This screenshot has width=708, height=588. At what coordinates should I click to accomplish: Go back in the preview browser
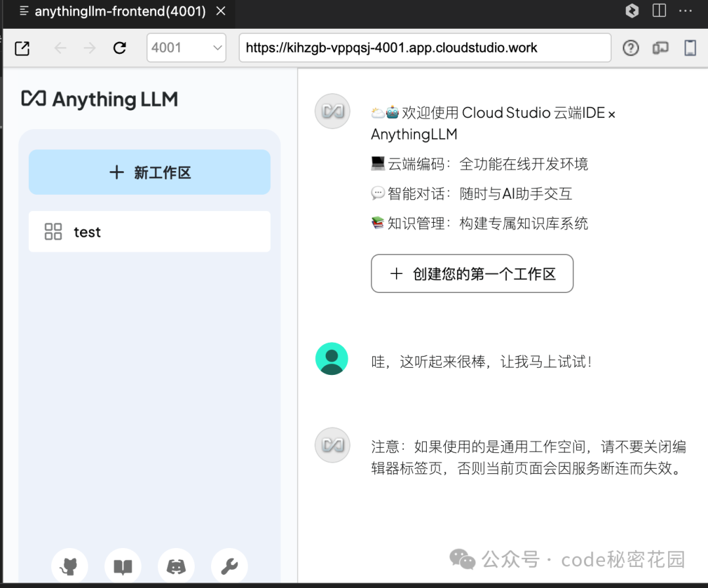click(60, 48)
